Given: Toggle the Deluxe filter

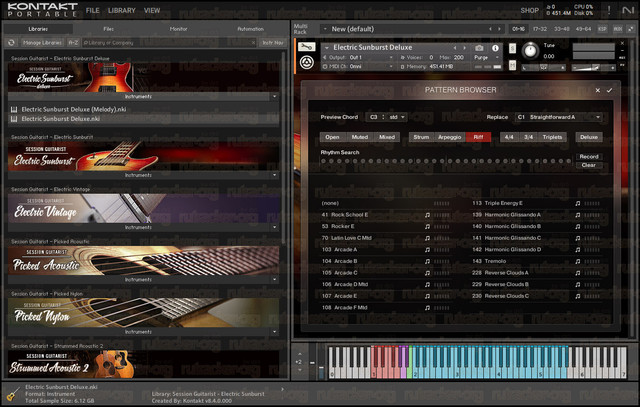Looking at the screenshot, I should pyautogui.click(x=589, y=137).
